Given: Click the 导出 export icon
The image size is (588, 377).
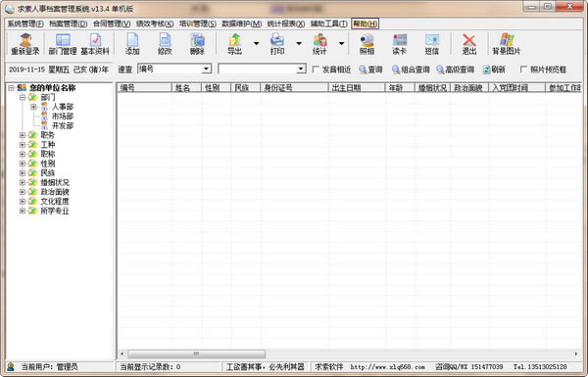Looking at the screenshot, I should (x=235, y=44).
